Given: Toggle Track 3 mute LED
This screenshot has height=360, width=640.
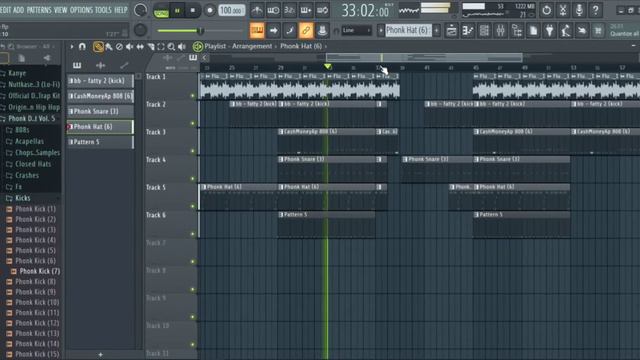Looking at the screenshot, I should click(193, 151).
